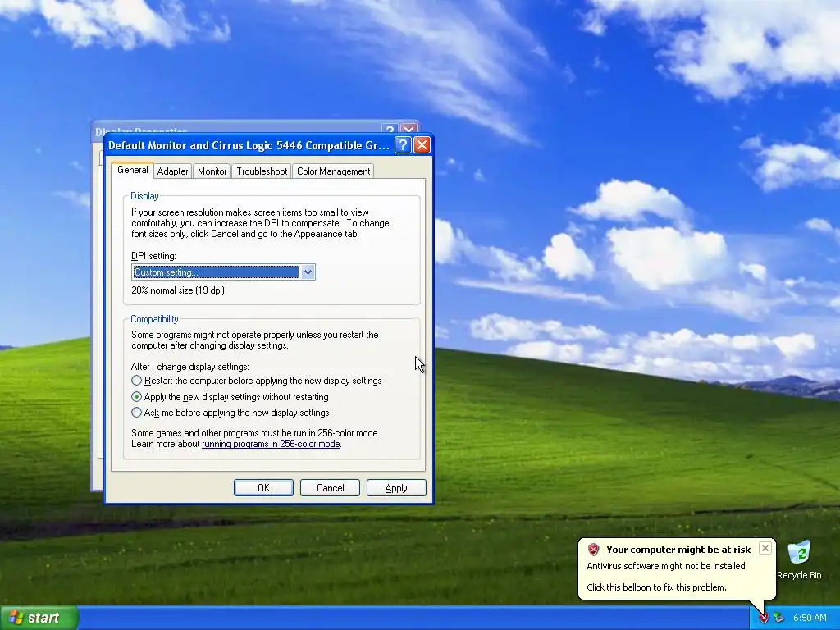Click the OK button

click(263, 487)
